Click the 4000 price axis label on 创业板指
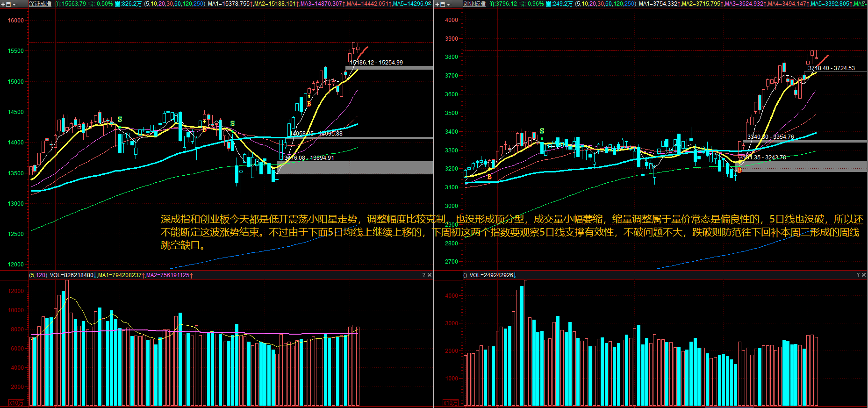 (x=452, y=20)
